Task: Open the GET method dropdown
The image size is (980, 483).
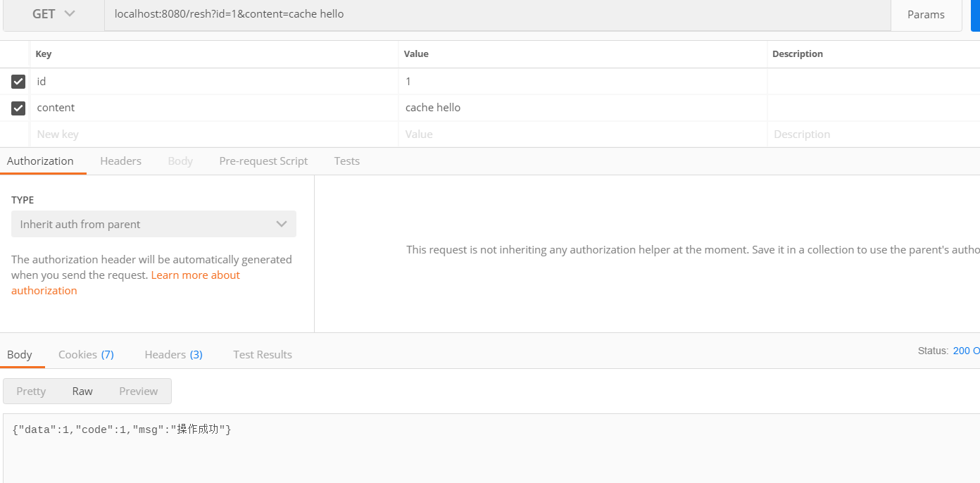Action: pyautogui.click(x=54, y=14)
